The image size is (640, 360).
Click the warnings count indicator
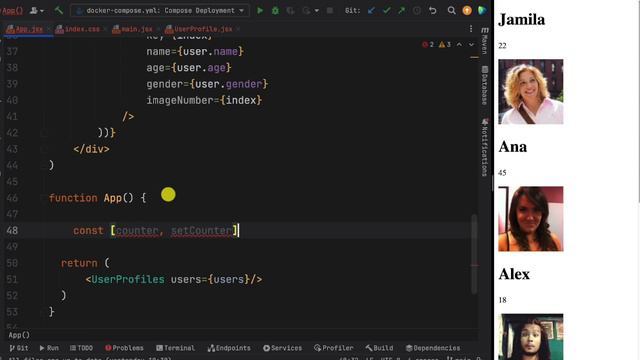444,44
